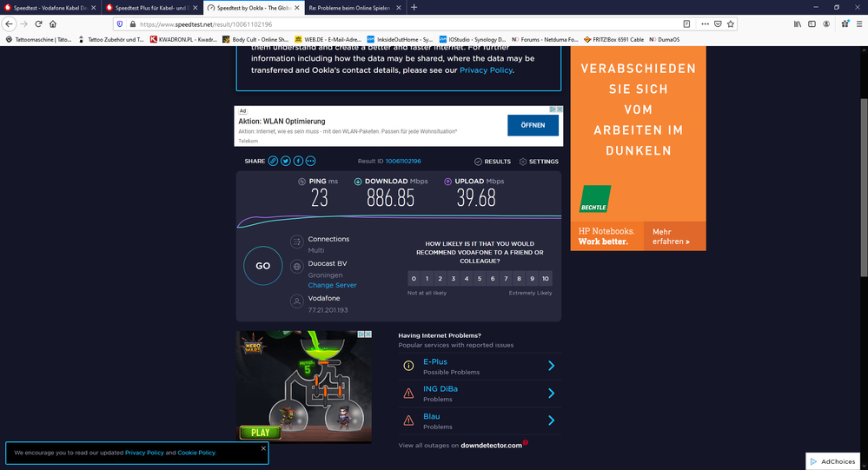The width and height of the screenshot is (868, 470).
Task: Rate recommendation score 0
Action: (414, 279)
